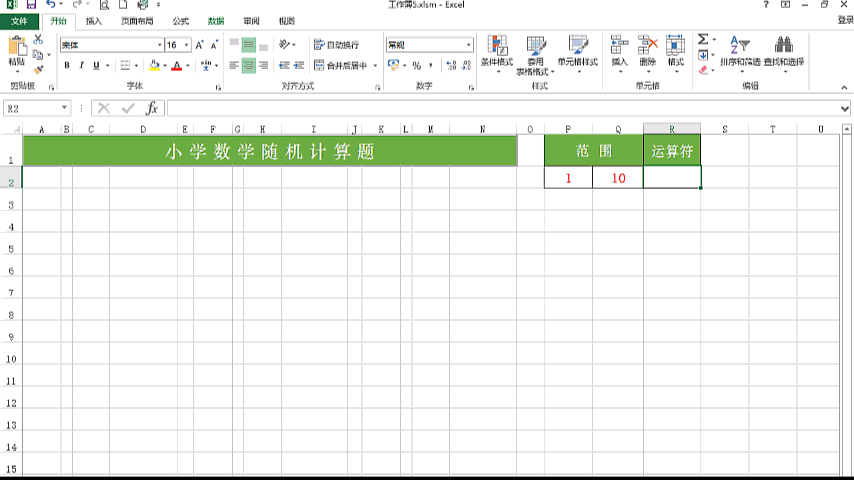Screen dimensions: 854x480
Task: Open Conditional Formatting
Action: (497, 54)
